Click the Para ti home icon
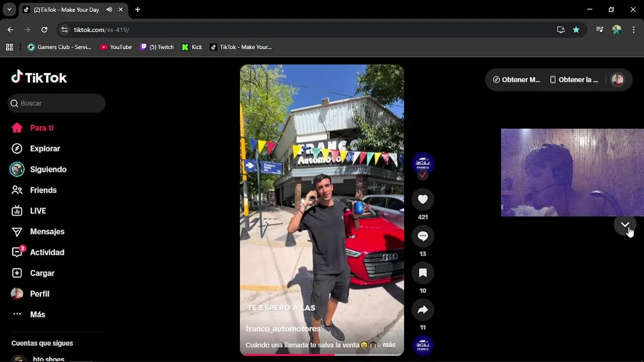 click(17, 128)
